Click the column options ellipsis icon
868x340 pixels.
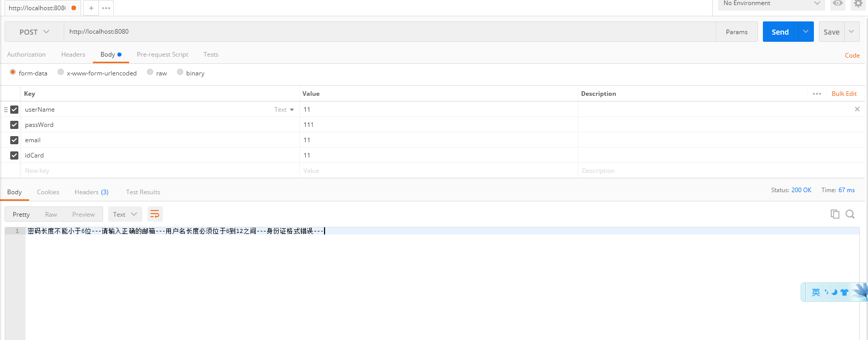(817, 94)
